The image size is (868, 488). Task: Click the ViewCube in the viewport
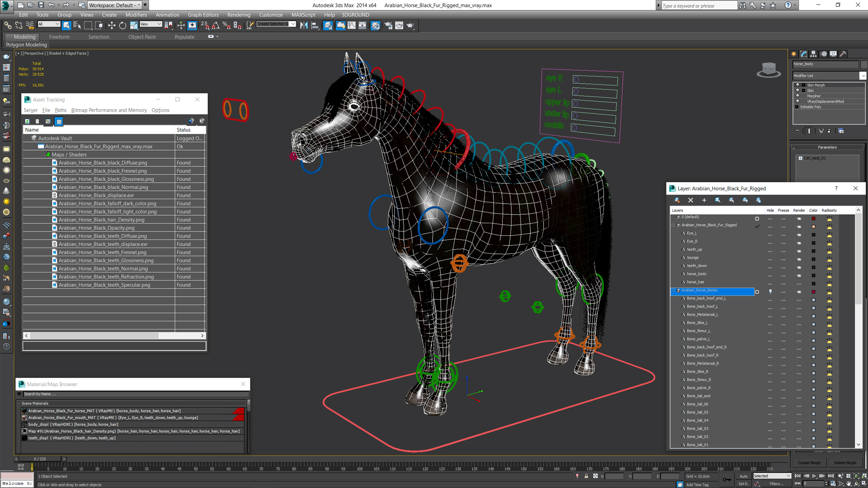[769, 70]
